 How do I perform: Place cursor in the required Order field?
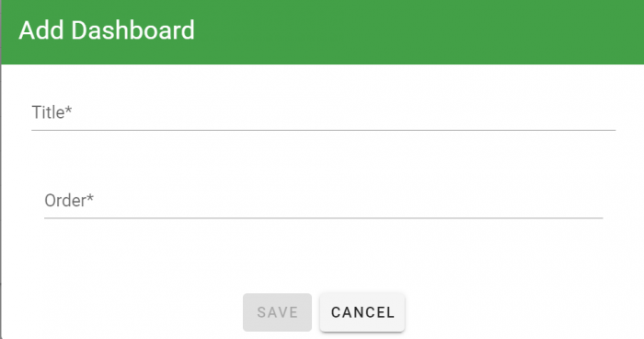pyautogui.click(x=323, y=201)
